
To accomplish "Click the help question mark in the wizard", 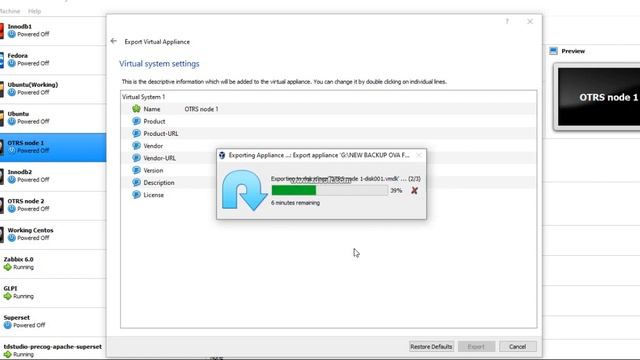I will [x=507, y=21].
